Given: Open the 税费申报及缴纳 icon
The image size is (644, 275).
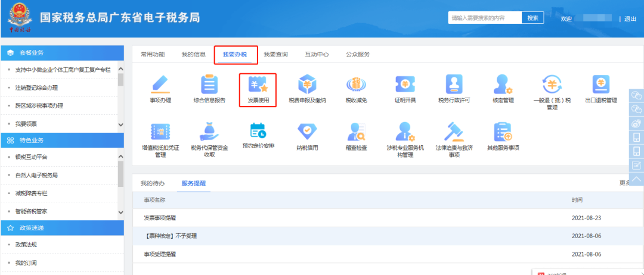Looking at the screenshot, I should tap(307, 85).
